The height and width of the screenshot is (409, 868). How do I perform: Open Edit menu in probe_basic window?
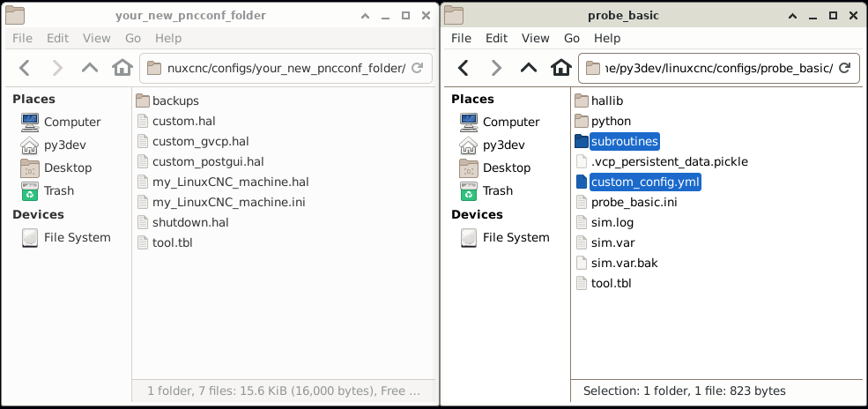(496, 38)
